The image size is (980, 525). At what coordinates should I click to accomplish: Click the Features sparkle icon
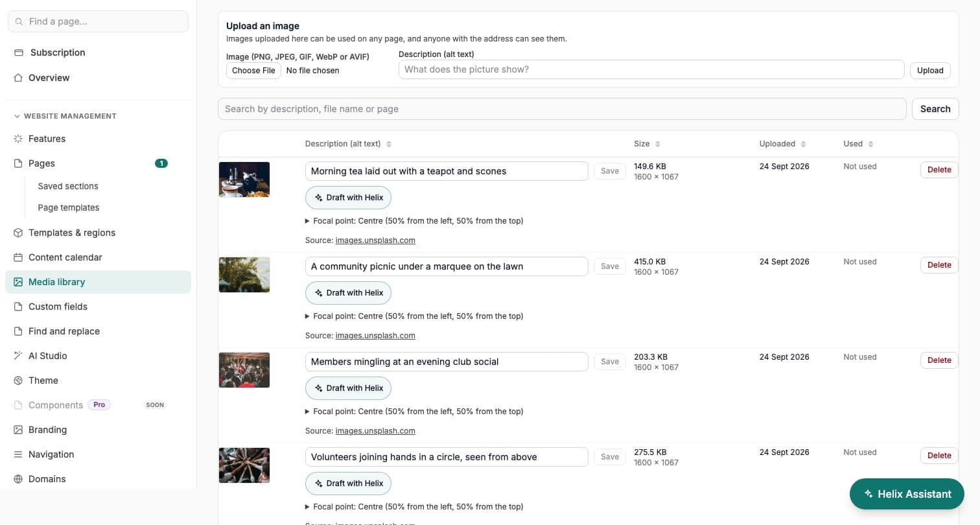pyautogui.click(x=18, y=139)
